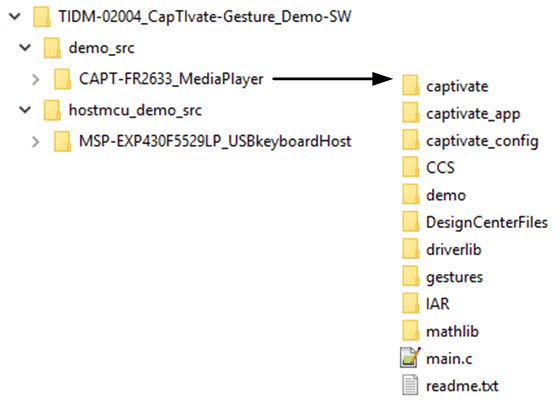Click the CCS folder icon
The height and width of the screenshot is (404, 560).
coord(411,166)
